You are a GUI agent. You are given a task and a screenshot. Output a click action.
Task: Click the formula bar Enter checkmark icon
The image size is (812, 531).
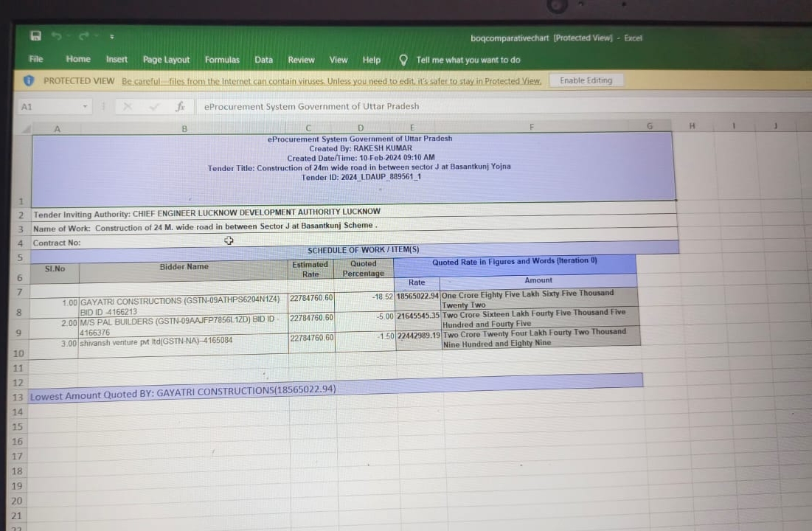(154, 107)
